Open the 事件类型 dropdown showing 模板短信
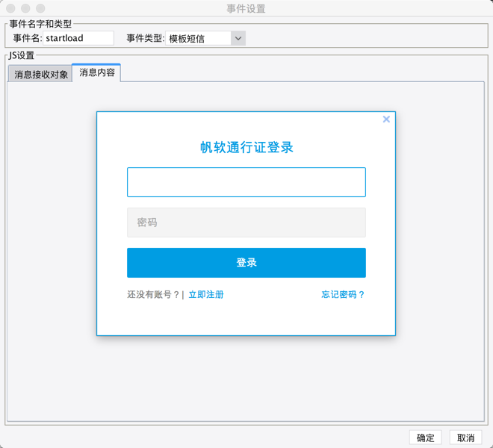 click(x=205, y=38)
